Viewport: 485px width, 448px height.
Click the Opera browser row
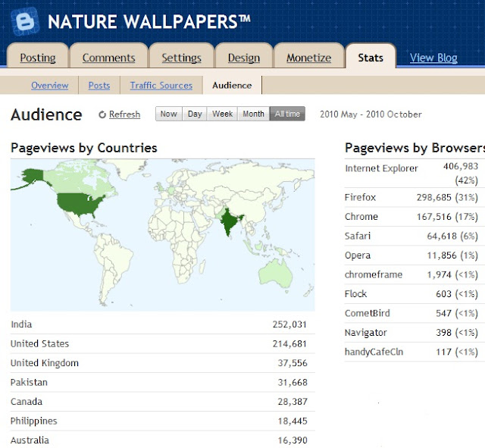(x=415, y=255)
